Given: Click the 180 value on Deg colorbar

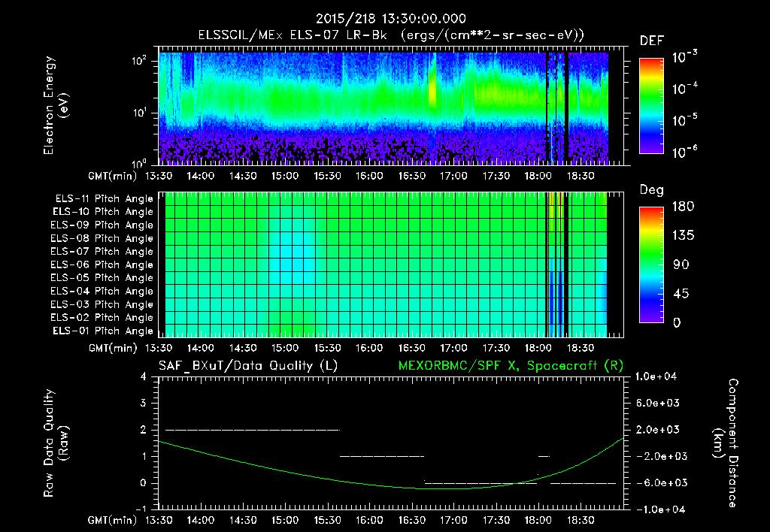Looking at the screenshot, I should tap(683, 207).
